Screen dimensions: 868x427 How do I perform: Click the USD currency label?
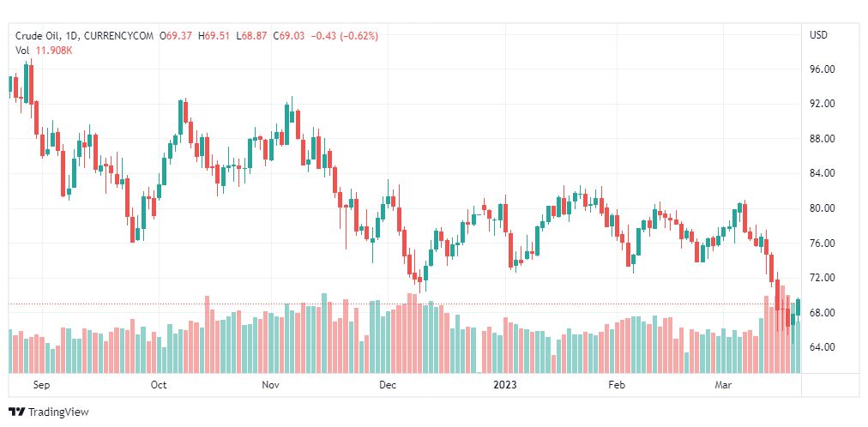coord(818,35)
